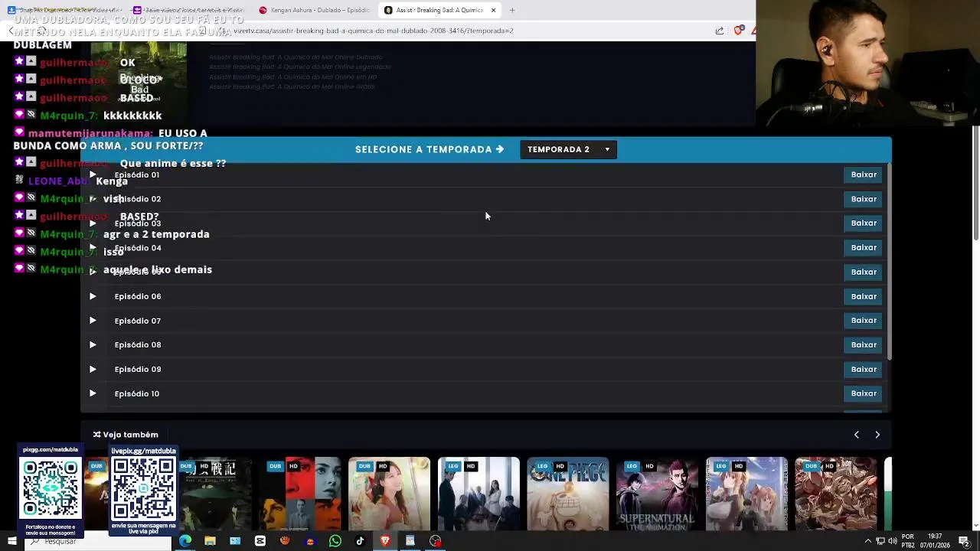The image size is (980, 551).
Task: Play Episódio 07 using its play icon
Action: (x=93, y=321)
